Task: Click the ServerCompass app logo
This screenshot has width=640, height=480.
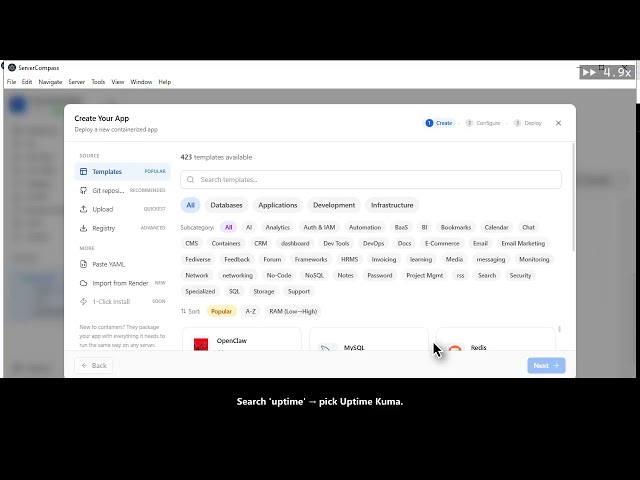Action: point(12,68)
